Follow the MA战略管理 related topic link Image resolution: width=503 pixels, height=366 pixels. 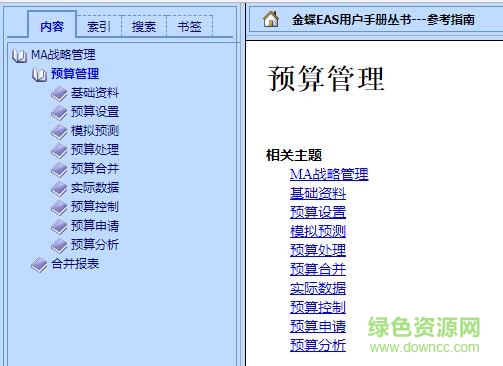(329, 174)
